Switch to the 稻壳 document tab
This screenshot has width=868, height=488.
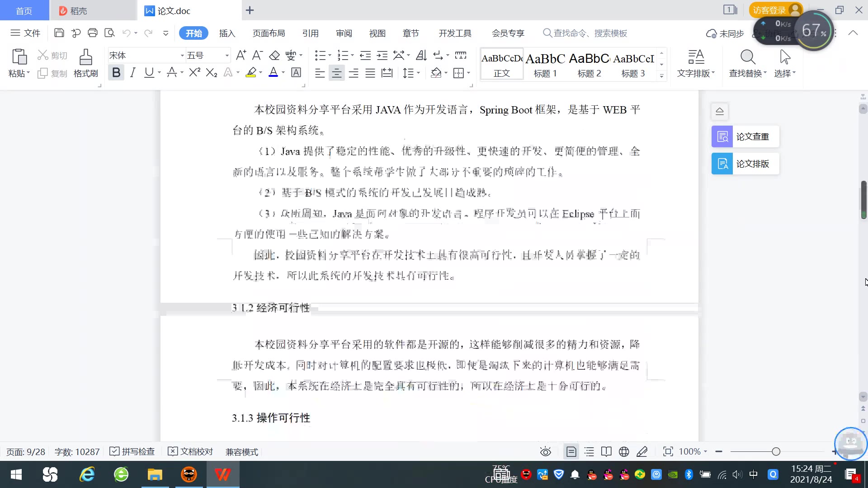(x=93, y=10)
